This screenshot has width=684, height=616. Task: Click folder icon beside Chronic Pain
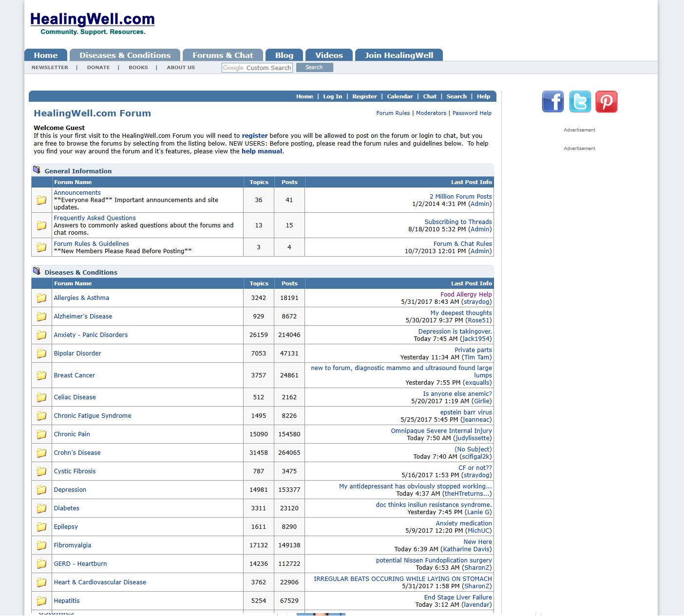click(41, 434)
